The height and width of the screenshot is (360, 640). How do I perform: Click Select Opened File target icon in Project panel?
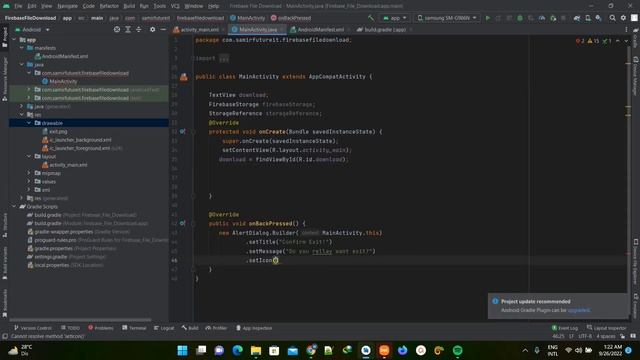[x=117, y=29]
